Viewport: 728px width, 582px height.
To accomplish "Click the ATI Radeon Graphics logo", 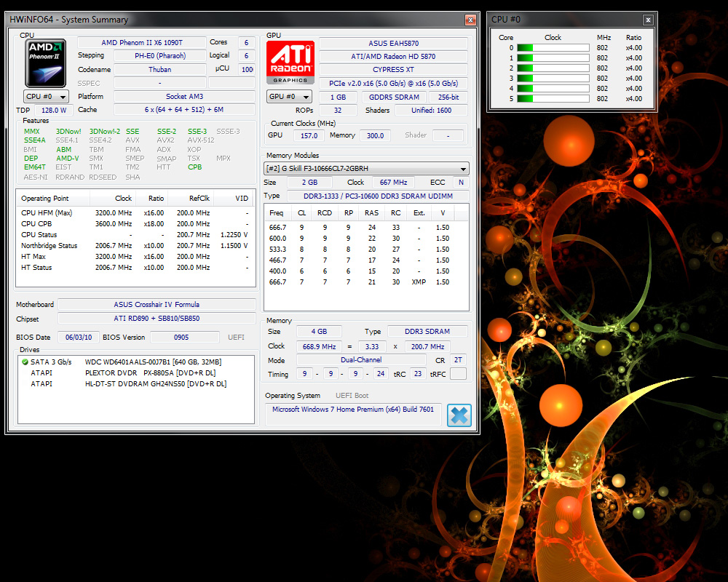I will (x=290, y=62).
